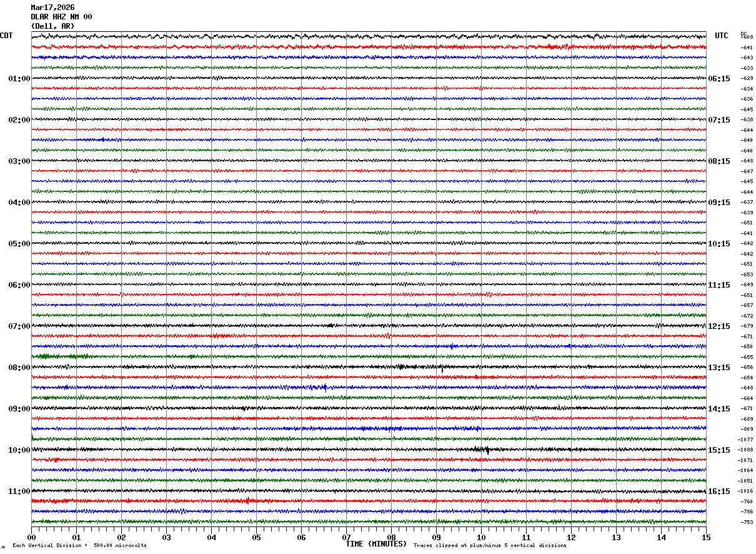The width and height of the screenshot is (756, 554).
Task: Click minute 06 on the time axis
Action: tap(301, 537)
